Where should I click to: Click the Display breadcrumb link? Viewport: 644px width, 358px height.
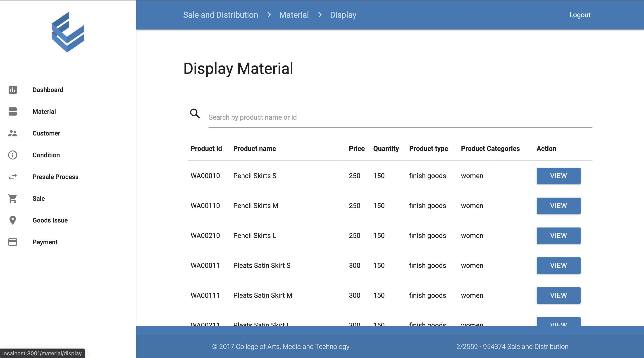click(343, 15)
